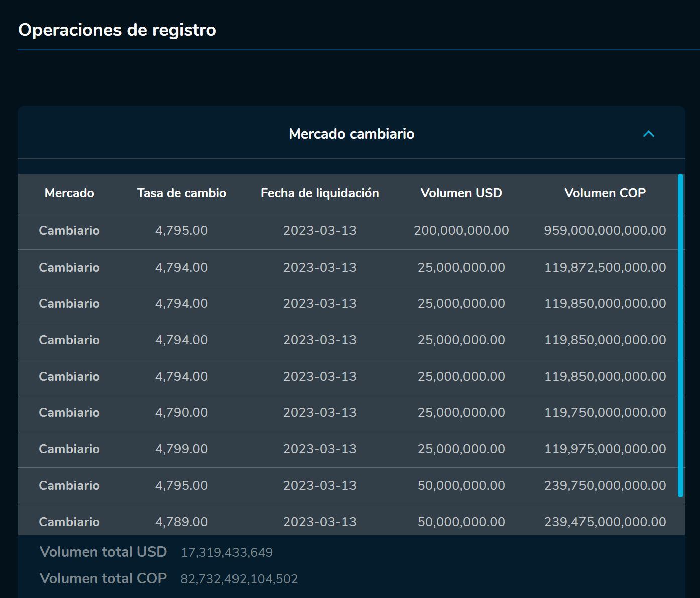Click the Operaciones de registro heading
This screenshot has width=700, height=598.
(x=117, y=30)
